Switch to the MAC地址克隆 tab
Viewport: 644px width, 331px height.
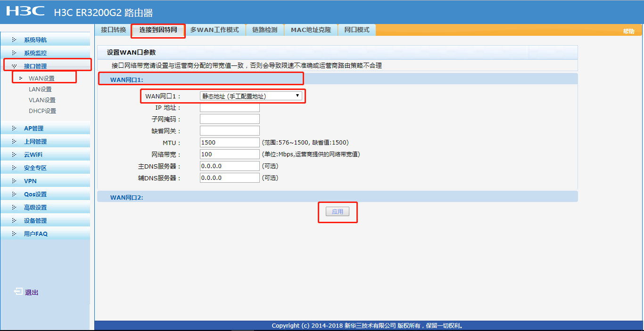(311, 29)
